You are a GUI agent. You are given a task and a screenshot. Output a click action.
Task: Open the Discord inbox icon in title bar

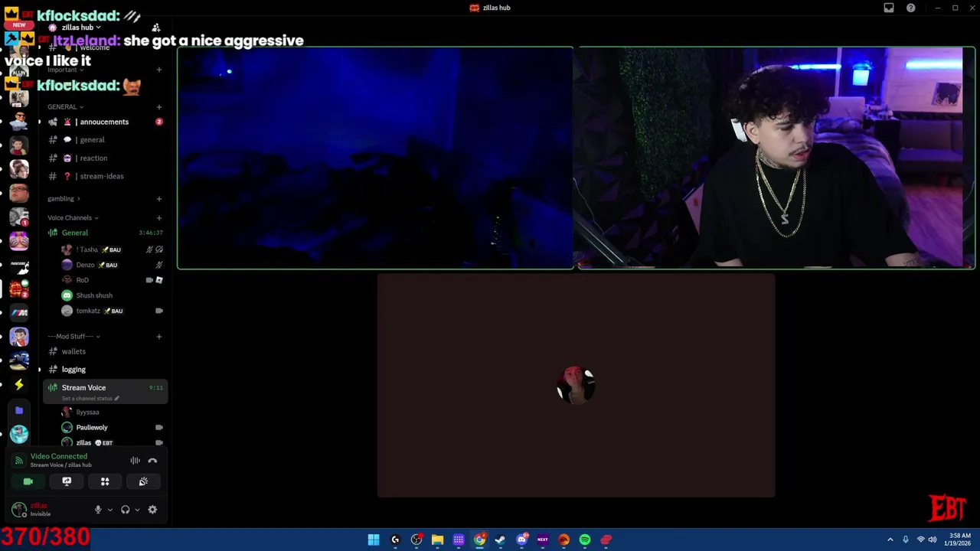[x=889, y=8]
